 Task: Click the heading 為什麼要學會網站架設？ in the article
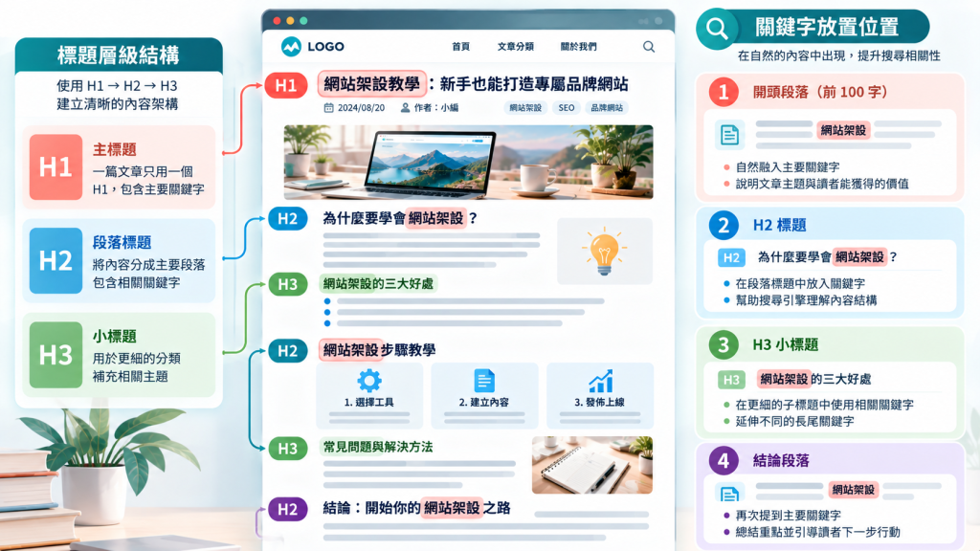click(x=401, y=218)
